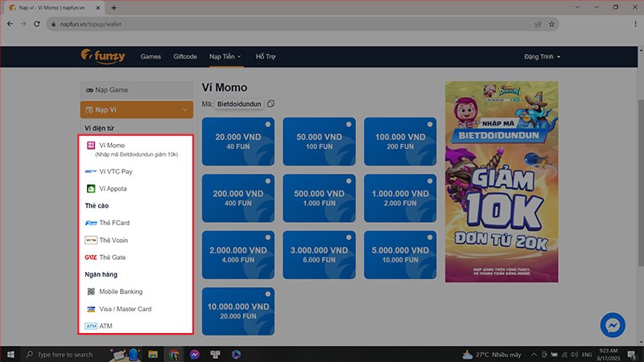The width and height of the screenshot is (644, 362).
Task: Reload the napfun.vn page
Action: click(37, 24)
